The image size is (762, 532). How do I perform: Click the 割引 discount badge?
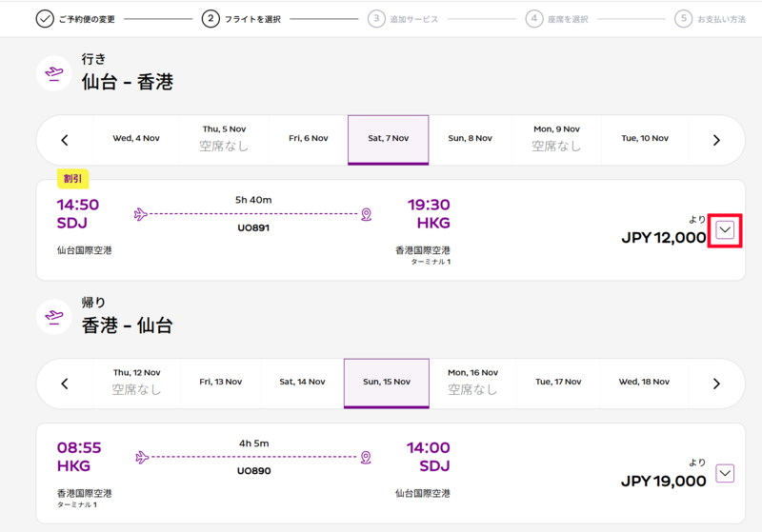pyautogui.click(x=73, y=179)
